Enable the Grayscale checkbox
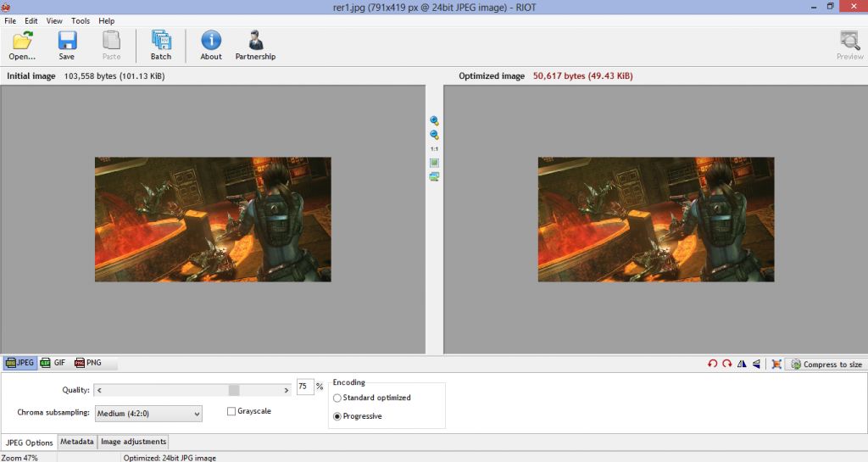Screen dimensions: 868x462 231,411
